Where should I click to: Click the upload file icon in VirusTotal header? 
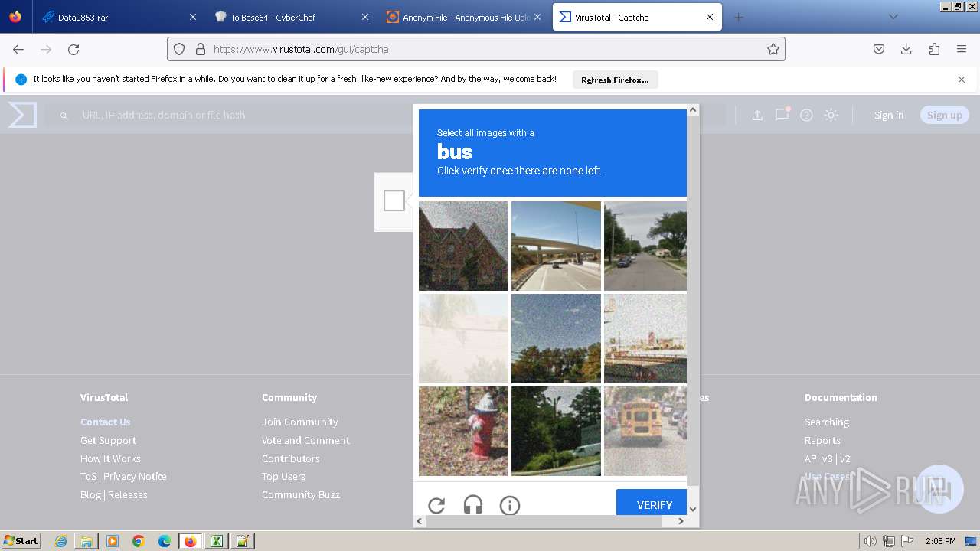pyautogui.click(x=757, y=115)
